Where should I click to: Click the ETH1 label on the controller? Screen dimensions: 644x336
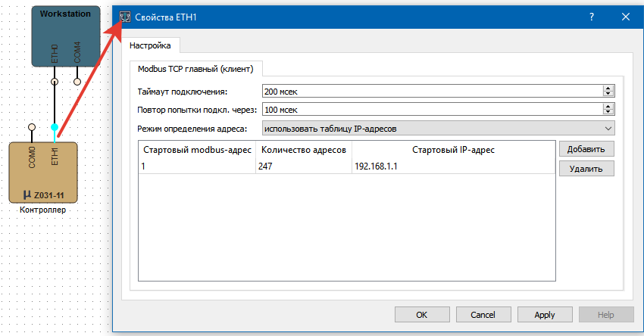point(55,157)
